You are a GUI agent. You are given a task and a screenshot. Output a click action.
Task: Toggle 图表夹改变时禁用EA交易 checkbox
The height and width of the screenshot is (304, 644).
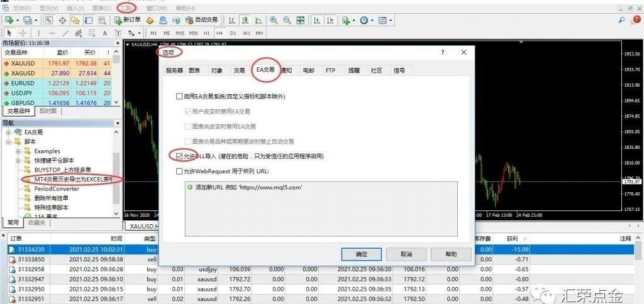[x=187, y=126]
